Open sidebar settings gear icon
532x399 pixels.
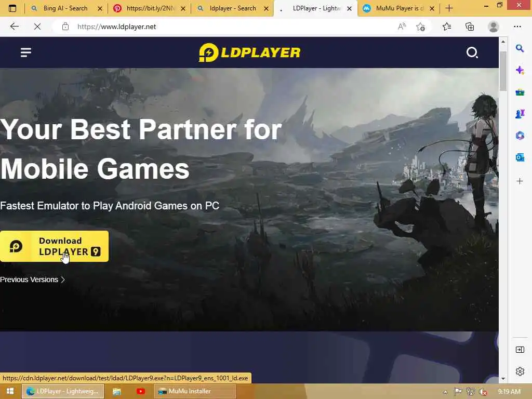[x=520, y=371]
